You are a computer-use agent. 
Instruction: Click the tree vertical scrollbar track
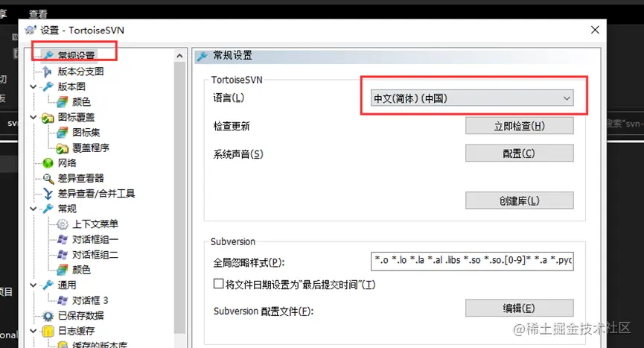[179, 197]
